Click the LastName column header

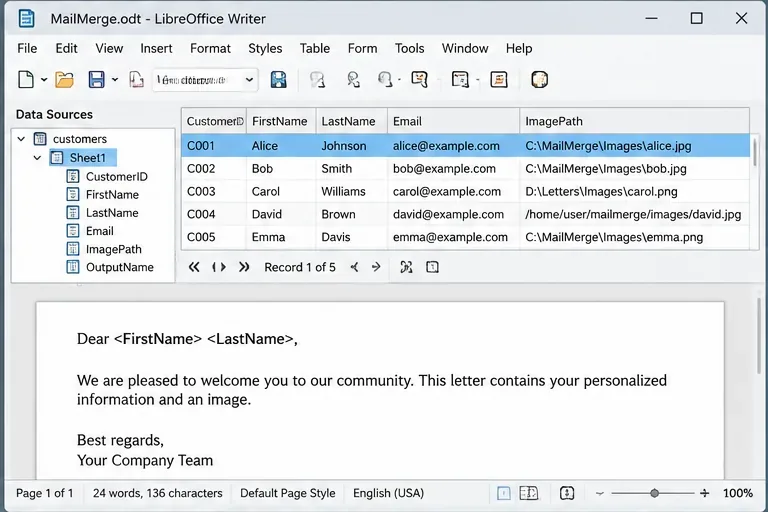click(x=352, y=121)
